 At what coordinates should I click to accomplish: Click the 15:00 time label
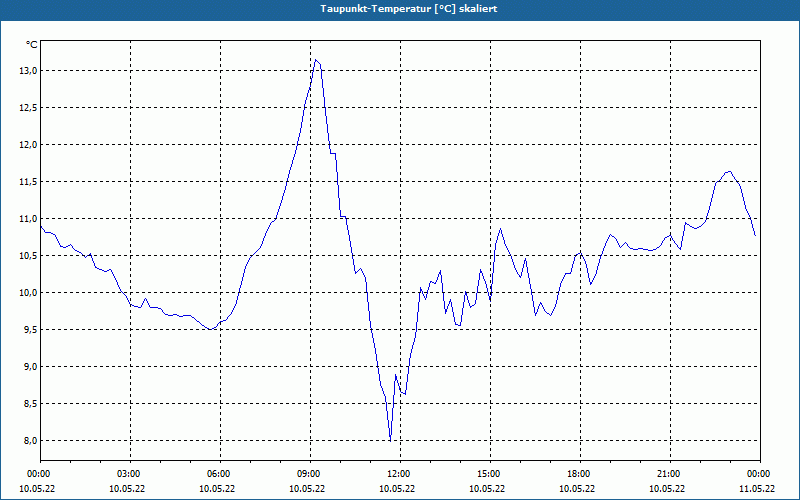tap(491, 474)
